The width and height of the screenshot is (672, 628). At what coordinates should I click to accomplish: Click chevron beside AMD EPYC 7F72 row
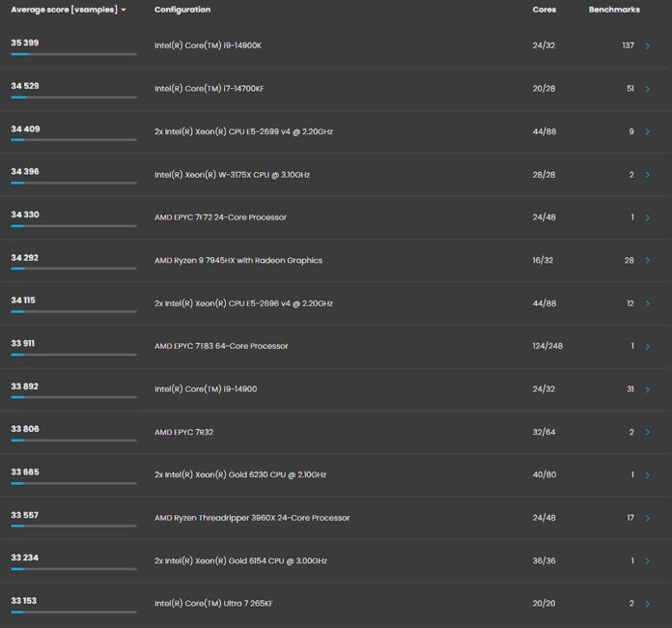point(647,217)
